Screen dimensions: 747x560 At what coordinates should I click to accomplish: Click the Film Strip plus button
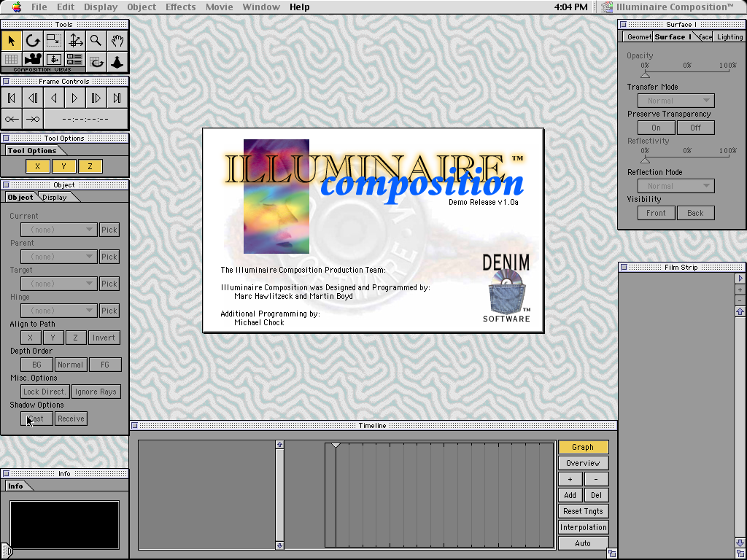pos(740,289)
